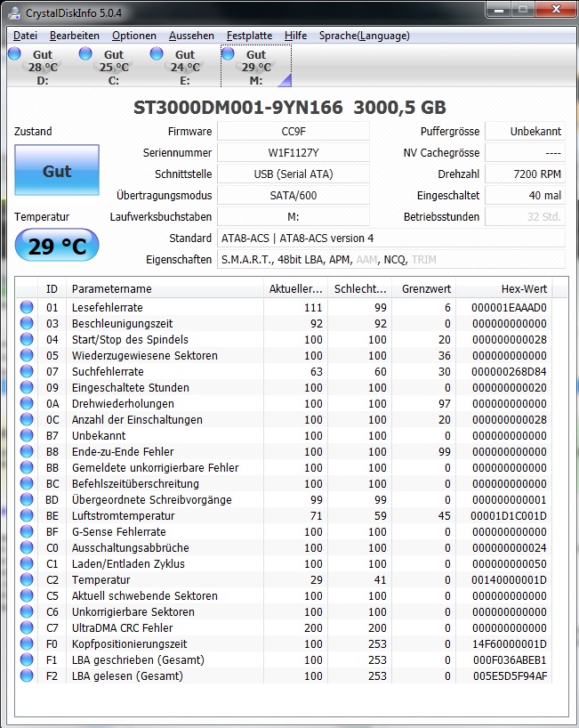Image resolution: width=579 pixels, height=728 pixels.
Task: Click the Aktueller... column header
Action: click(295, 288)
